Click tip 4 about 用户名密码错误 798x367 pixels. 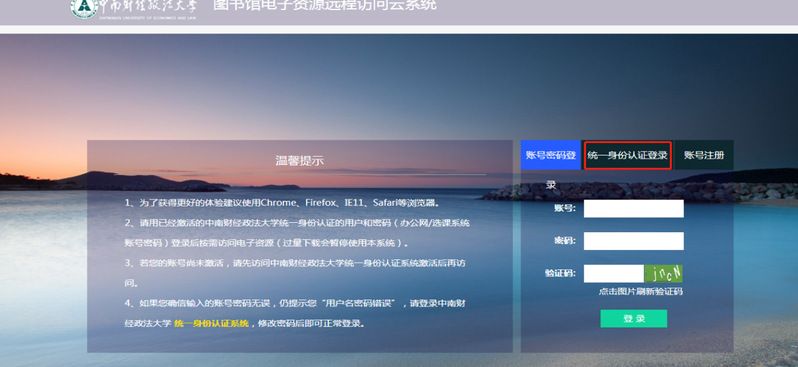[x=295, y=313]
